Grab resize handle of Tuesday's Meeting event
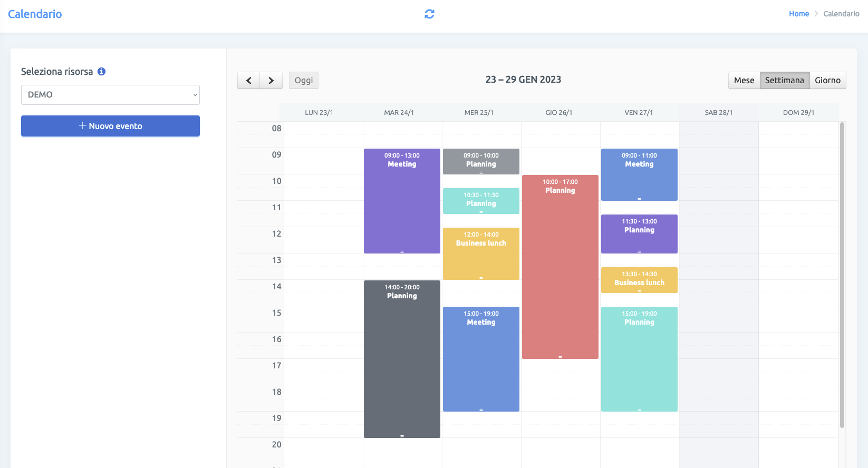Screen dimensions: 868x468 click(402, 251)
